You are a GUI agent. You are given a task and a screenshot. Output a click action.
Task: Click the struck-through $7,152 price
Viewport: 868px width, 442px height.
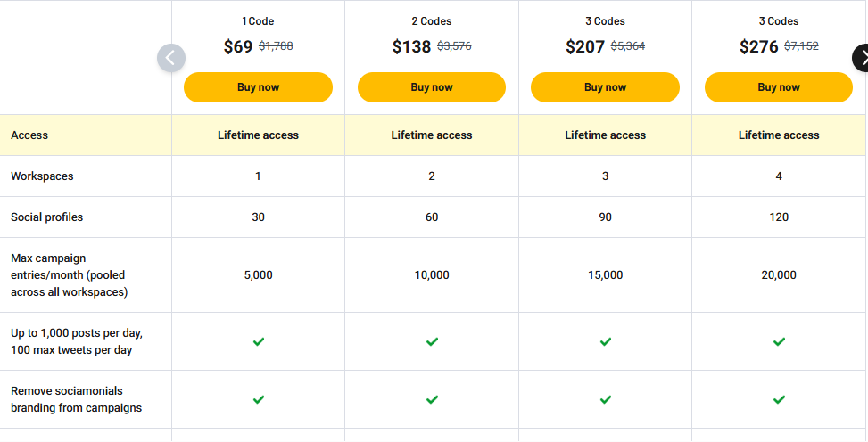point(801,46)
